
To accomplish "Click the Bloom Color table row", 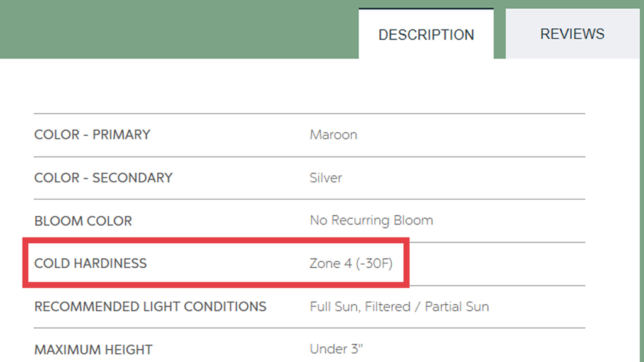I will 309,221.
